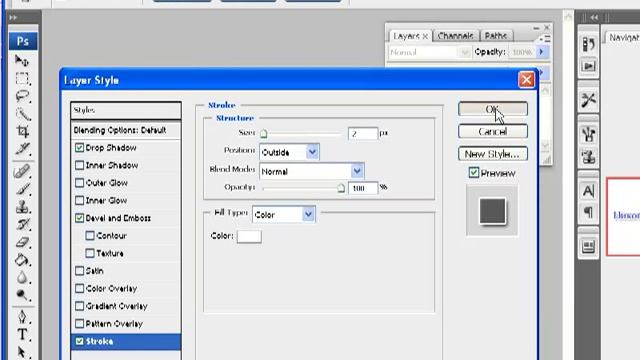Select the Rectangular Marquee tool
This screenshot has height=360, width=640.
pos(22,79)
